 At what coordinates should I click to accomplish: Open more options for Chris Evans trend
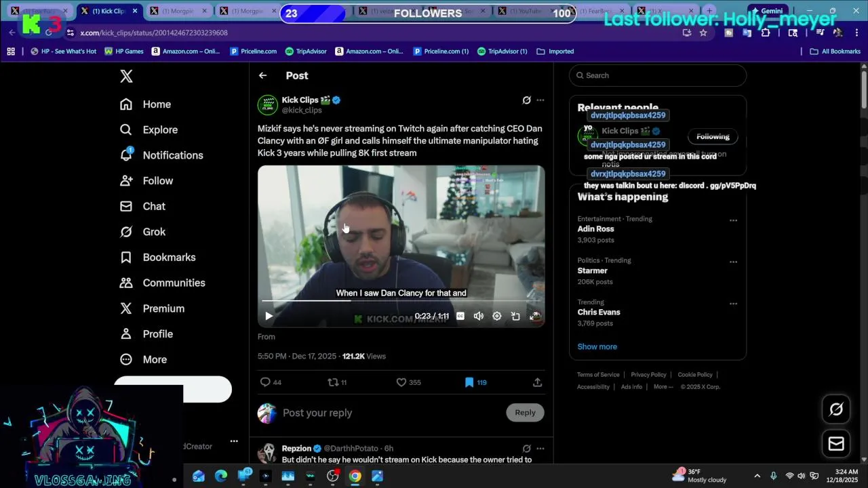[733, 304]
